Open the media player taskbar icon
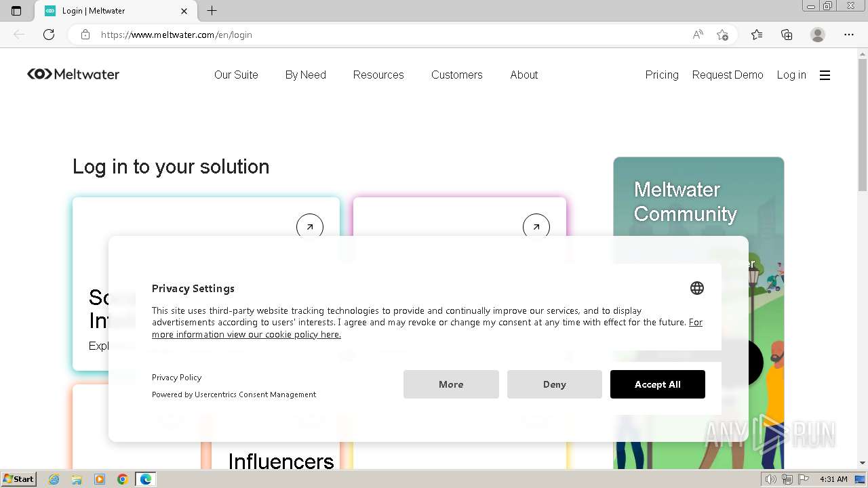The height and width of the screenshot is (488, 868). pyautogui.click(x=100, y=479)
